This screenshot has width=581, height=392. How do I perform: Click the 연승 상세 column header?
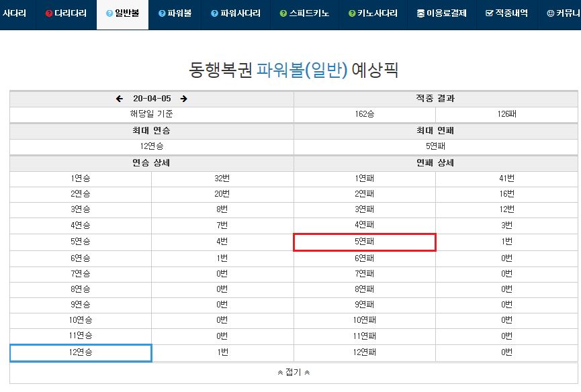click(x=152, y=163)
